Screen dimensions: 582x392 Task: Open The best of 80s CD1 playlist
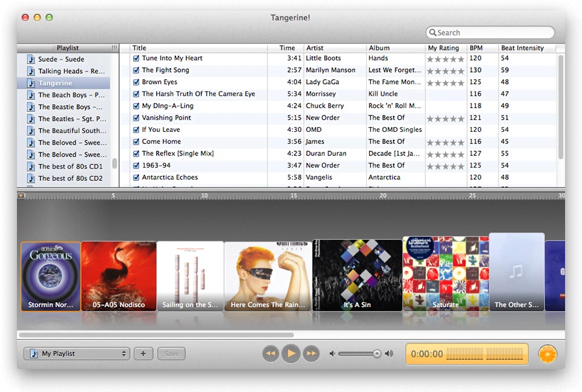tap(64, 166)
